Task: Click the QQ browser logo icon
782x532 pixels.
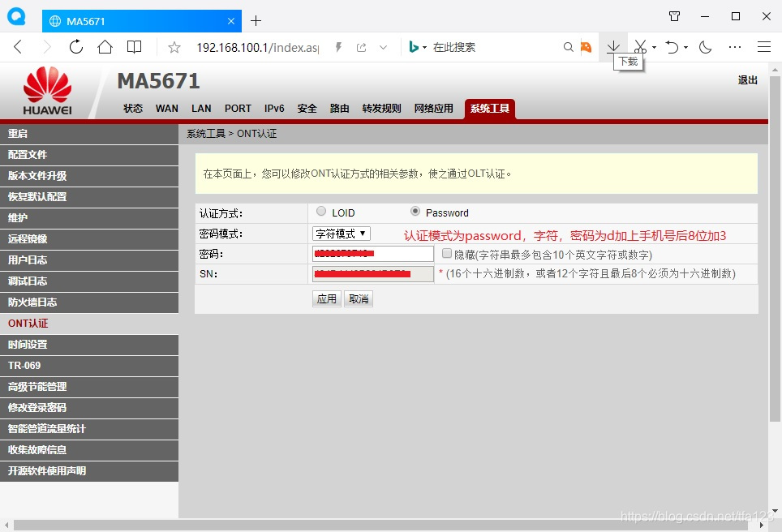Action: pyautogui.click(x=16, y=16)
